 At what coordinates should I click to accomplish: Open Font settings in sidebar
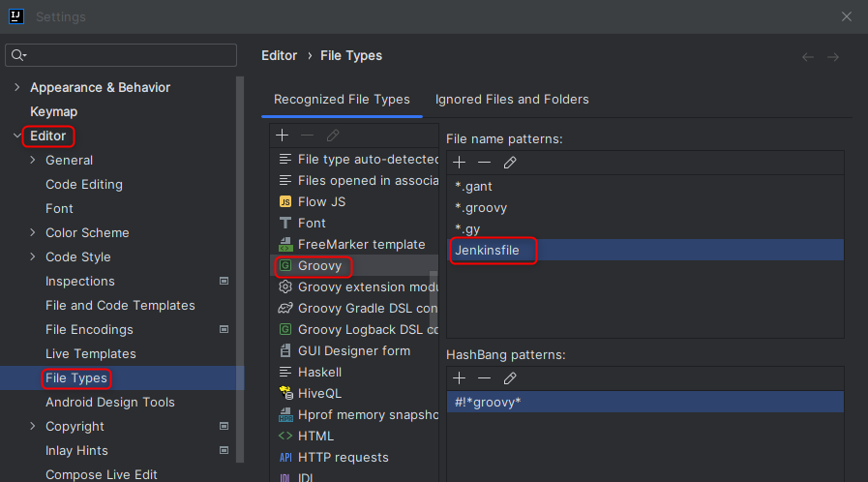[59, 209]
